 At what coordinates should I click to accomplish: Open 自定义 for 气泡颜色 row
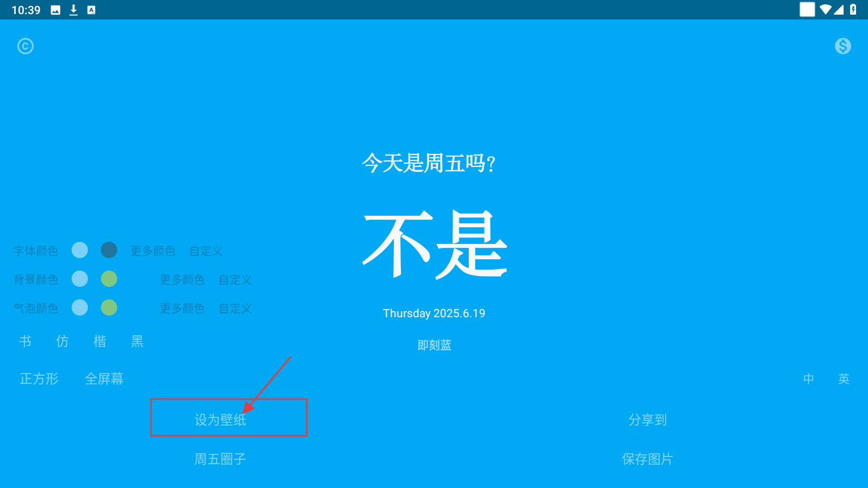pos(235,309)
